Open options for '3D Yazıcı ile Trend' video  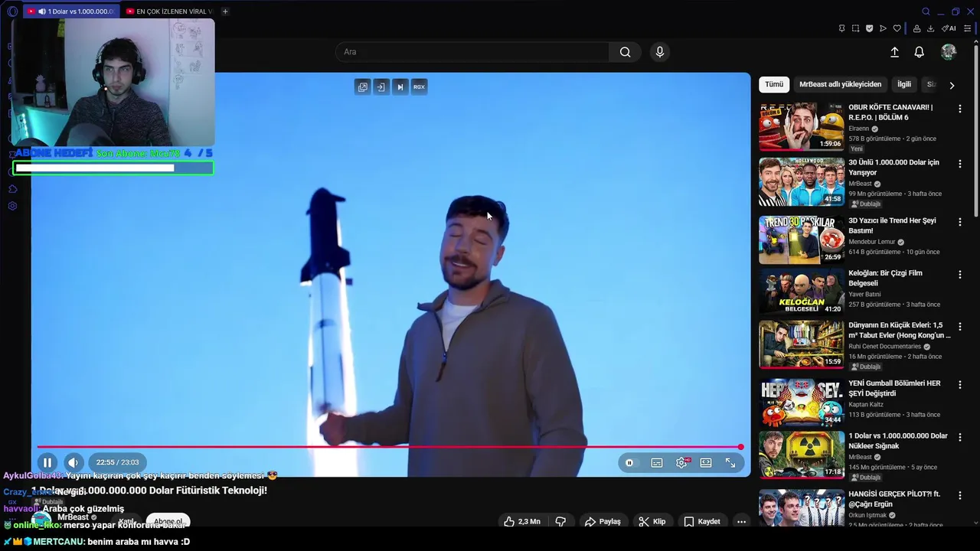pos(960,222)
